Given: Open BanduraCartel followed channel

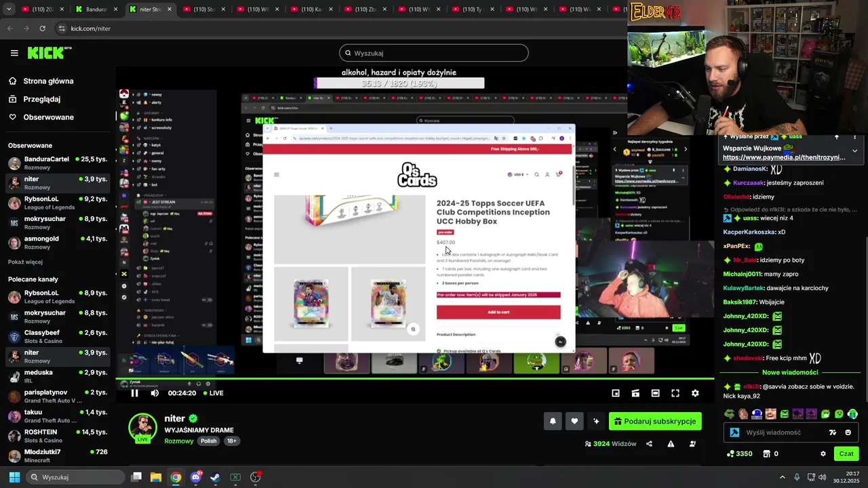Looking at the screenshot, I should 58,163.
